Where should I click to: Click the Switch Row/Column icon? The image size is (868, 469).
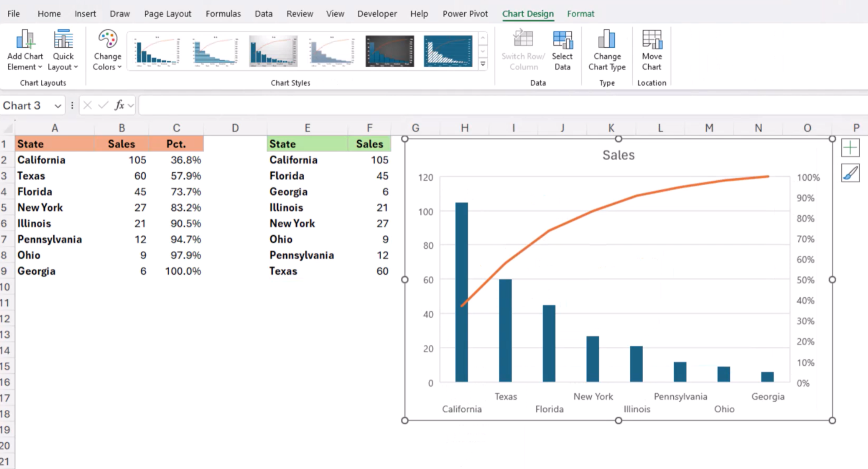523,39
